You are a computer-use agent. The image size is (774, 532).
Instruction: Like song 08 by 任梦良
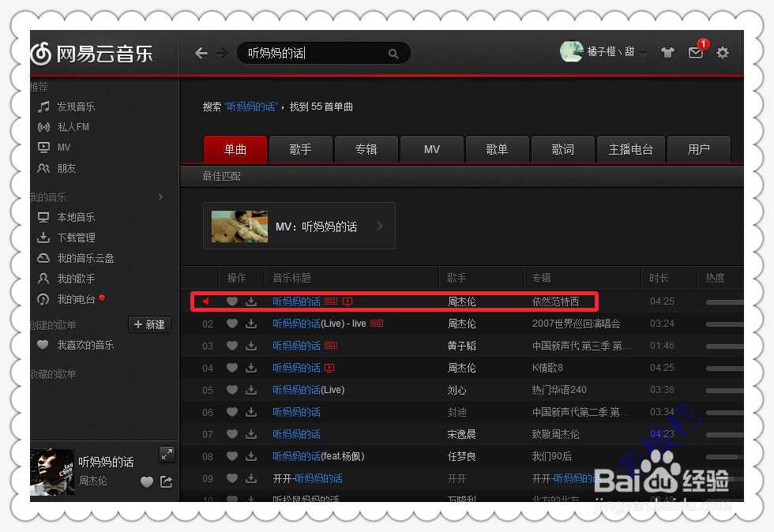[x=232, y=456]
